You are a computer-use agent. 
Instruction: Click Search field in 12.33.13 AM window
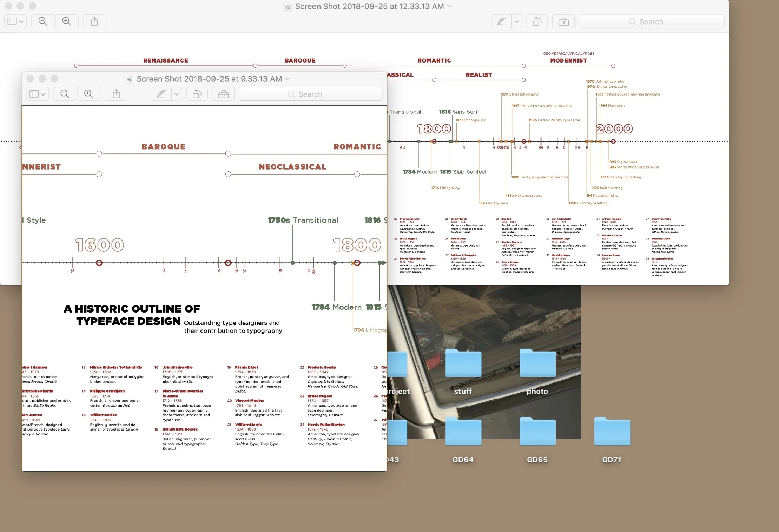[651, 21]
